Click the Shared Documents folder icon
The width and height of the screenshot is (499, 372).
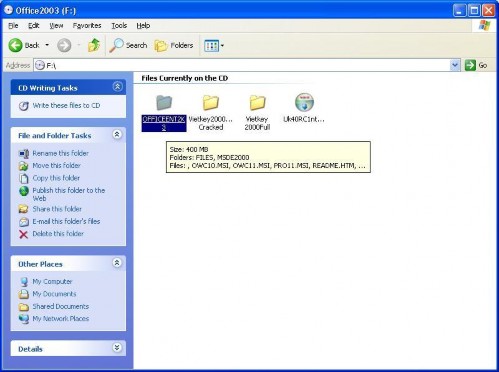[24, 307]
